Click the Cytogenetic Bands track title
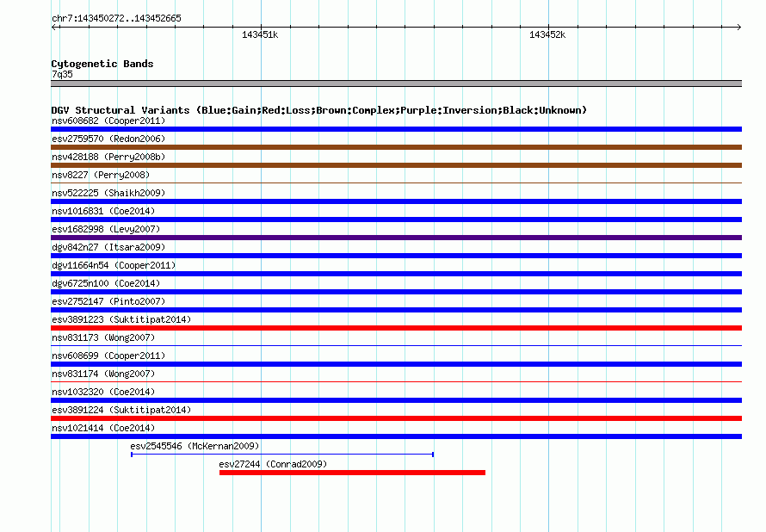The height and width of the screenshot is (532, 766). pos(102,64)
